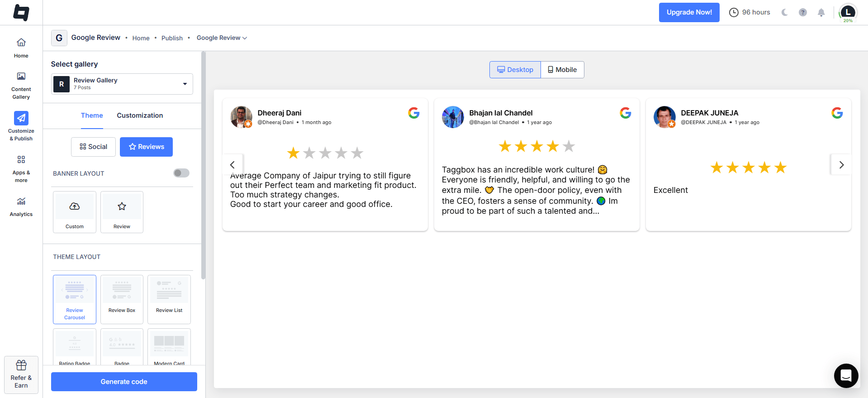
Task: Click the Taggbox logo icon
Action: (21, 13)
